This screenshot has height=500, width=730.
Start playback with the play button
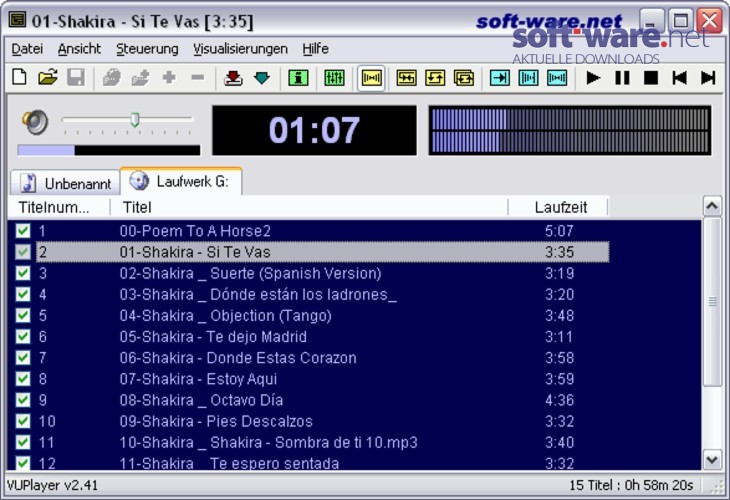(593, 77)
